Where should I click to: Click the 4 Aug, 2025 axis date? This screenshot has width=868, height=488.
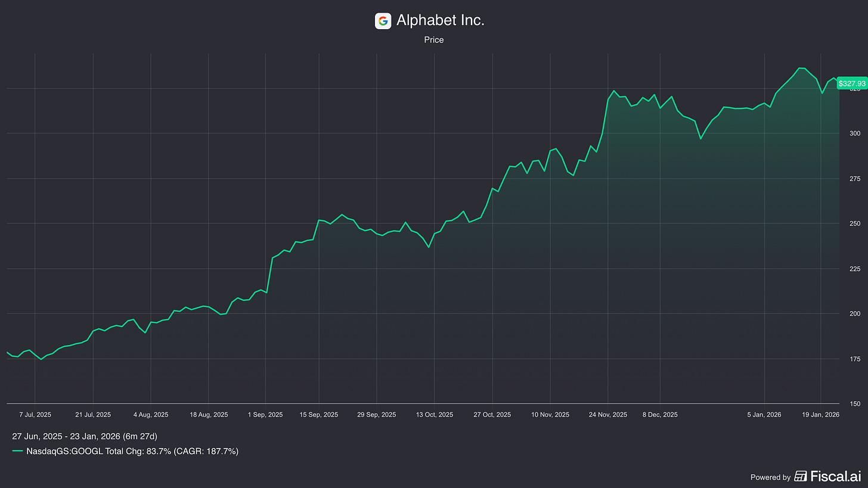151,414
